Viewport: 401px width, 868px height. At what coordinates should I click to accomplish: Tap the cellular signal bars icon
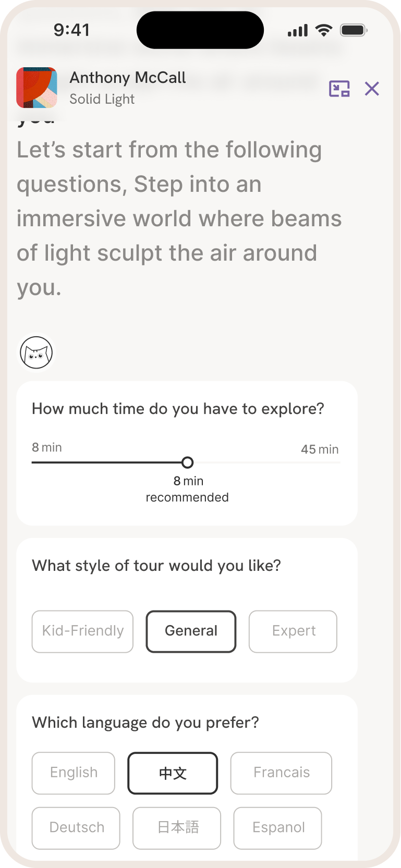coord(298,31)
